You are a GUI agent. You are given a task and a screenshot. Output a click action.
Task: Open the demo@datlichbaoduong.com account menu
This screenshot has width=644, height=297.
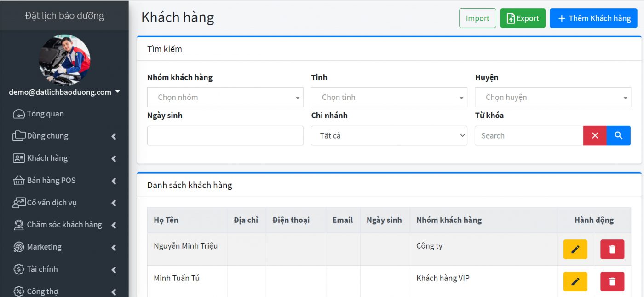click(x=64, y=92)
